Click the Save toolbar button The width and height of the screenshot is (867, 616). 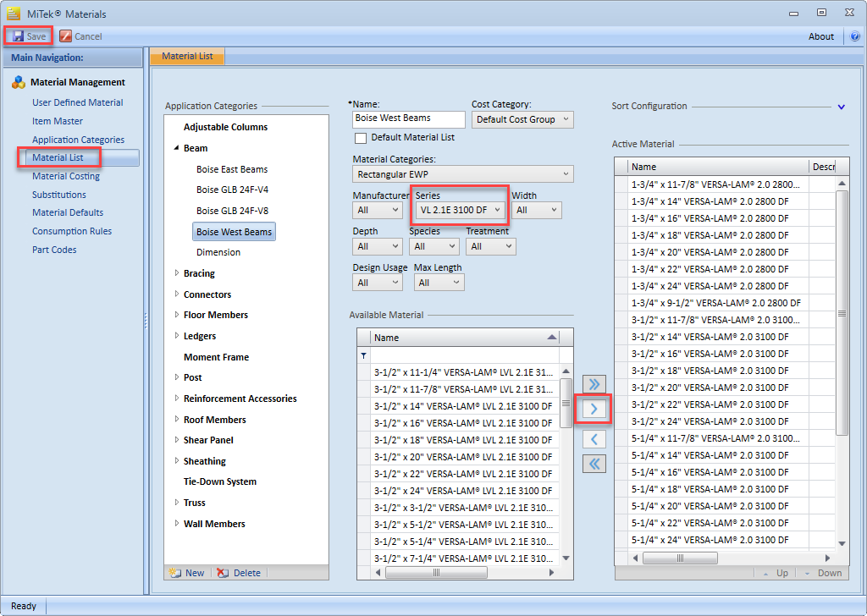(x=30, y=36)
